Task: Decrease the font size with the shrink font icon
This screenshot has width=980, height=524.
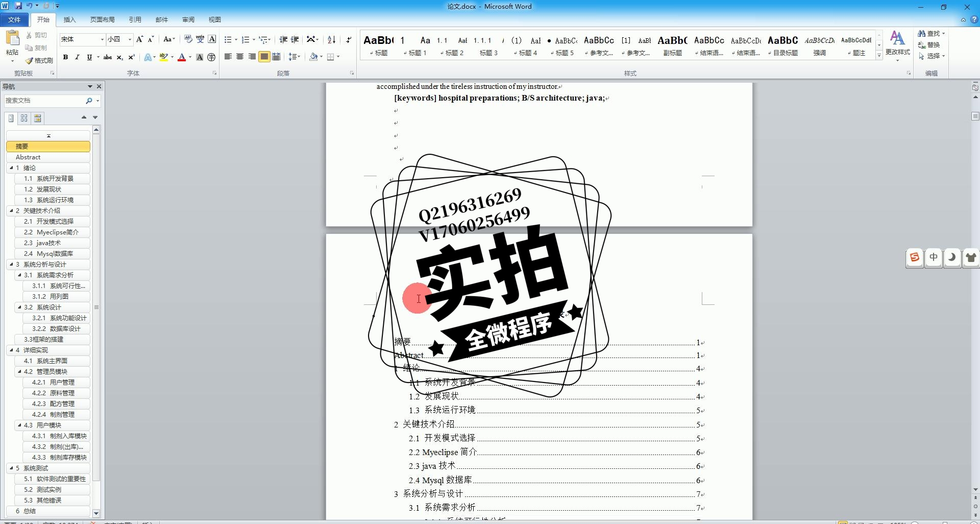Action: coord(151,39)
